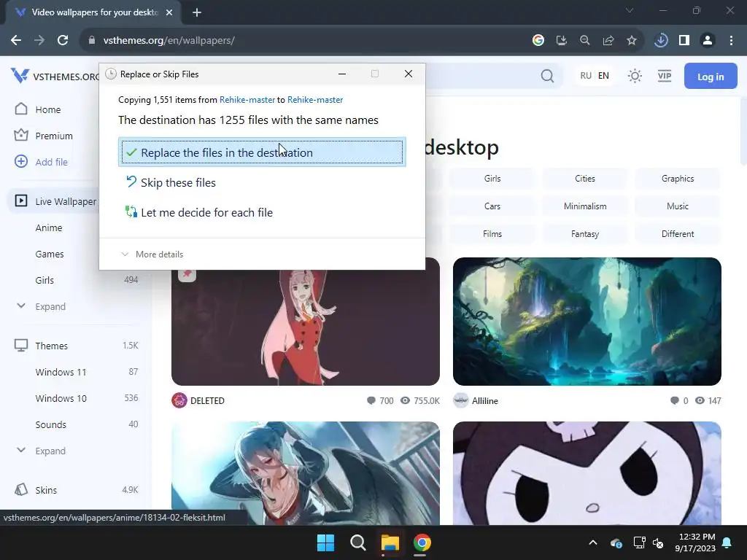This screenshot has width=747, height=560.
Task: Switch site language to RU
Action: click(x=586, y=76)
